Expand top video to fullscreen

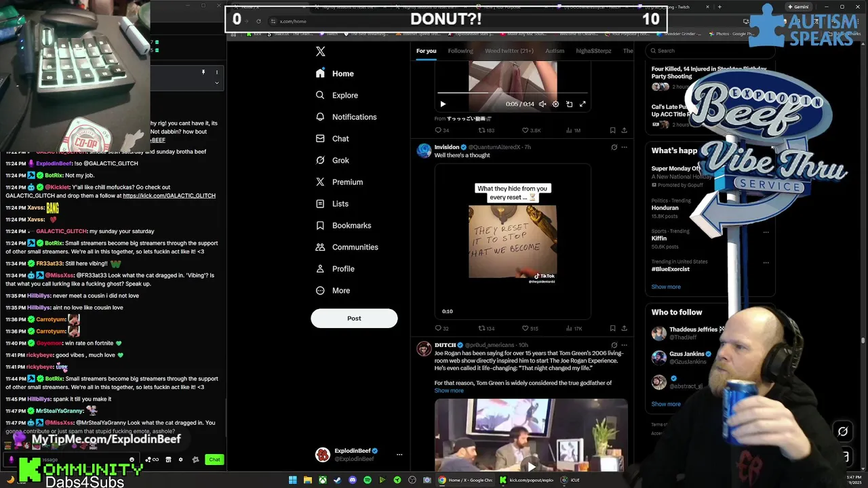(x=583, y=104)
